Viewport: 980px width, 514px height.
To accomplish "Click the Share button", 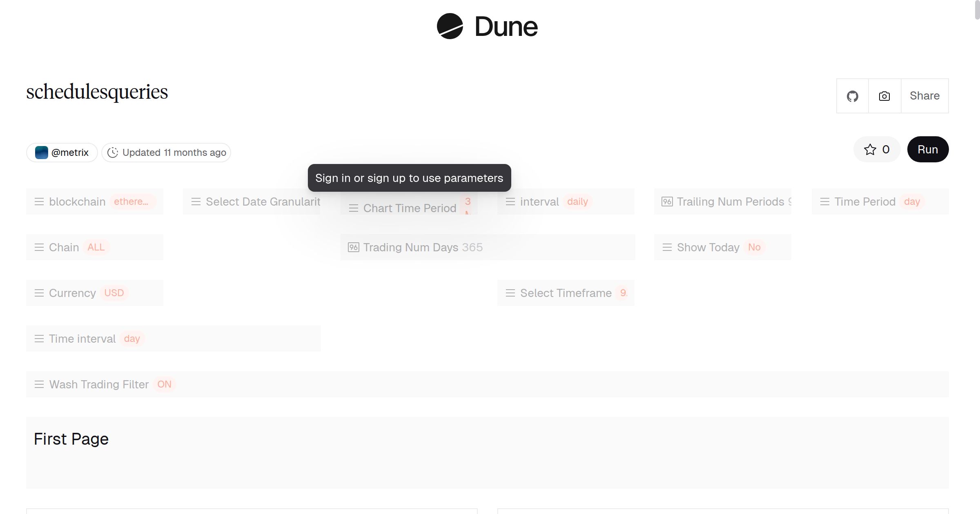I will [924, 96].
